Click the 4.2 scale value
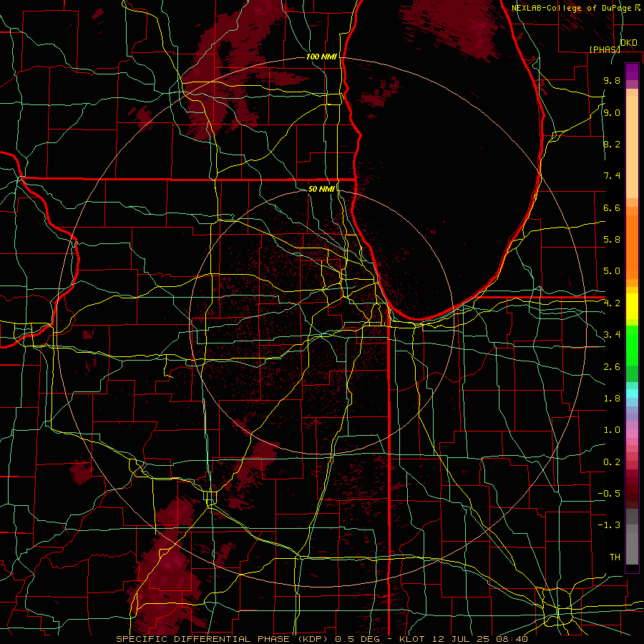 point(612,303)
